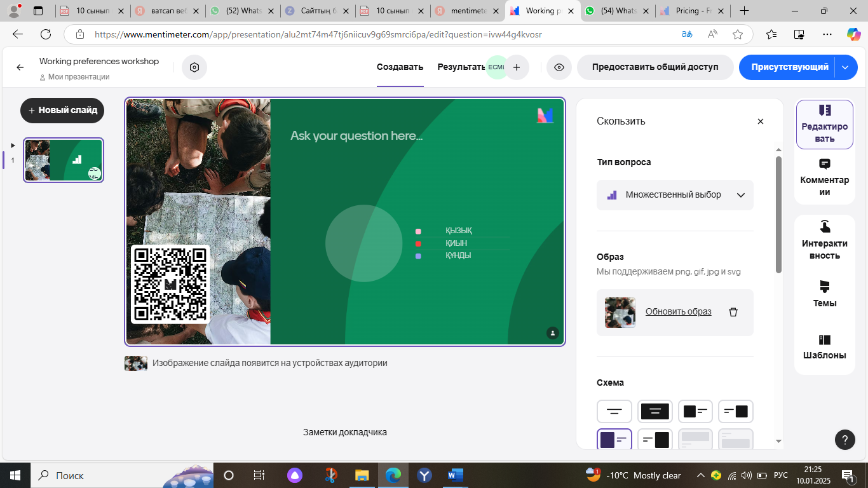Select the small image right layout

point(736,412)
